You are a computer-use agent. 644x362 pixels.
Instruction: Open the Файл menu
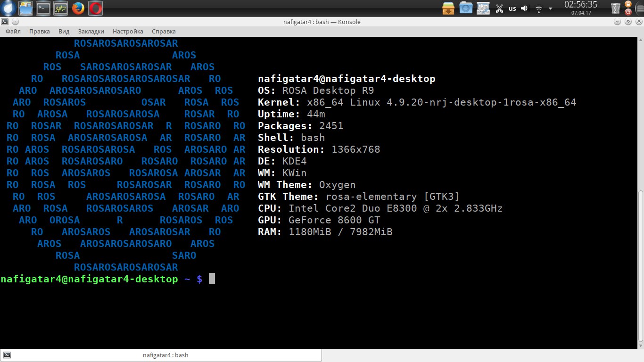click(x=13, y=32)
